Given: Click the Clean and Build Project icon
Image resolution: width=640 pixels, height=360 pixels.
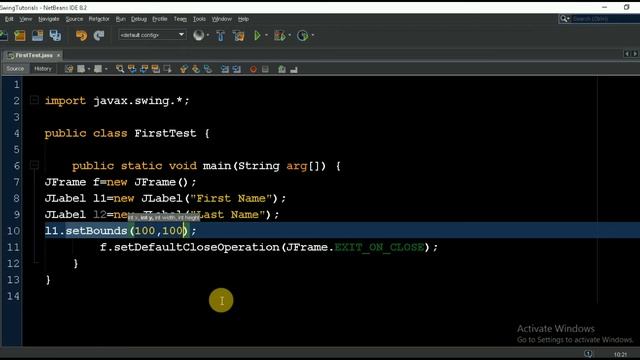Looking at the screenshot, I should [238, 36].
